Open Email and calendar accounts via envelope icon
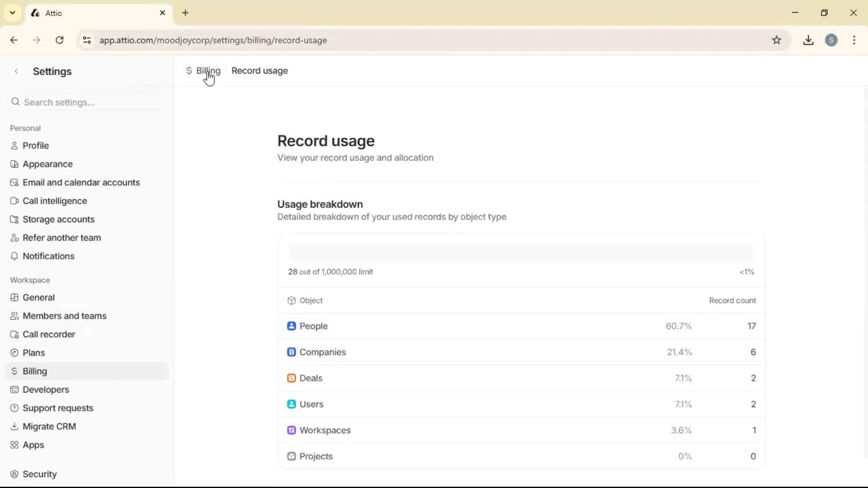 15,182
